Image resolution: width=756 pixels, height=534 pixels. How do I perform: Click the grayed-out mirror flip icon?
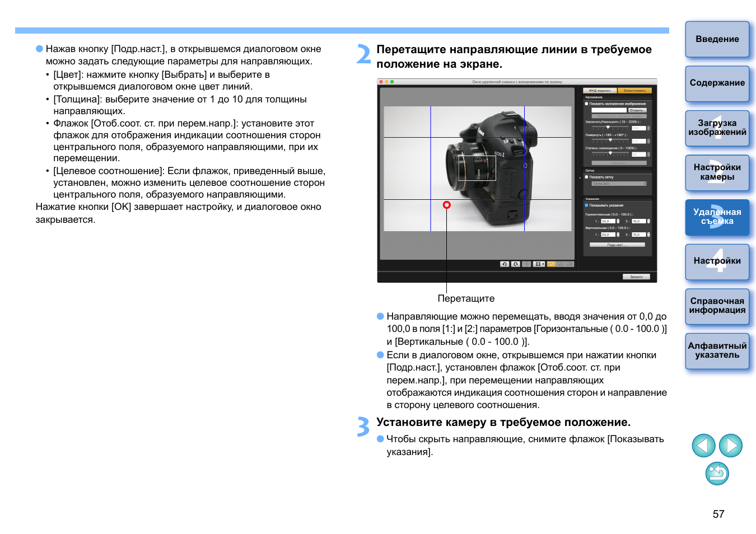(x=526, y=264)
